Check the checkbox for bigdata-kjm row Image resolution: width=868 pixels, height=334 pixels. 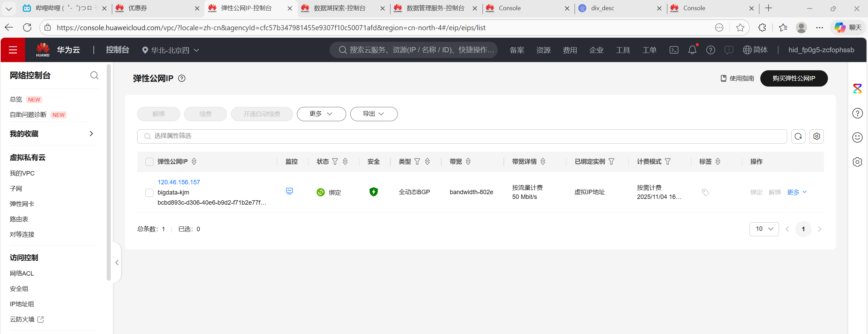click(x=149, y=192)
